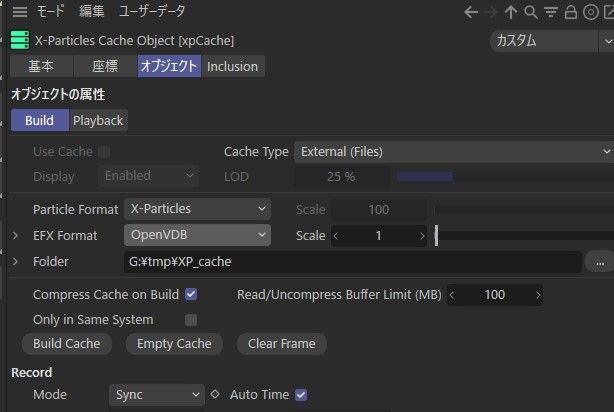Toggle the lock icon in header
614x412 pixels.
(x=571, y=12)
